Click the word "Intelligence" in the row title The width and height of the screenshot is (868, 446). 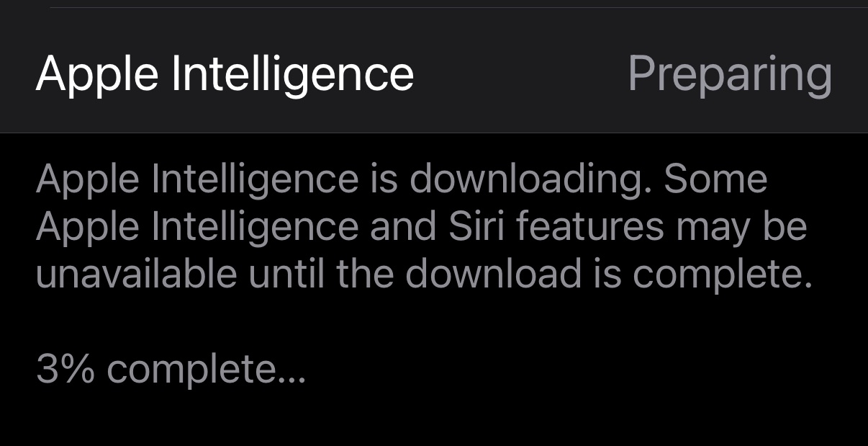tap(293, 73)
